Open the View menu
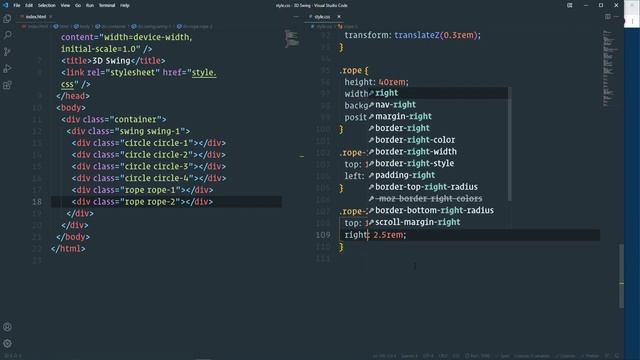Screen dimensions: 640x360 [x=65, y=5]
